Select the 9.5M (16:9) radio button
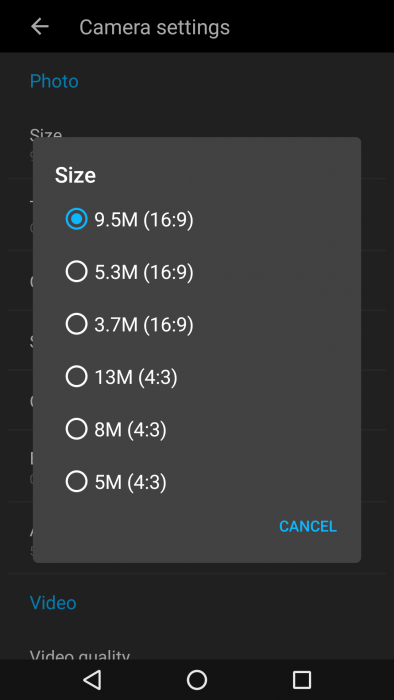The image size is (394, 700). click(76, 219)
